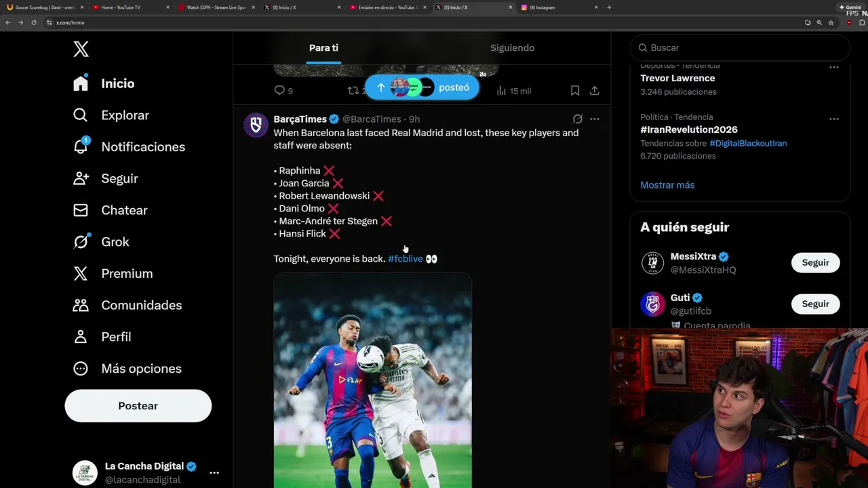
Task: Reload the page
Action: pyautogui.click(x=33, y=22)
